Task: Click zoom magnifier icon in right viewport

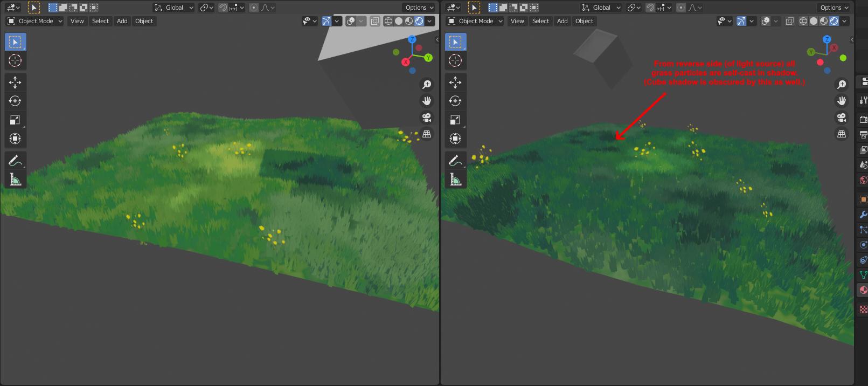Action: coord(841,85)
